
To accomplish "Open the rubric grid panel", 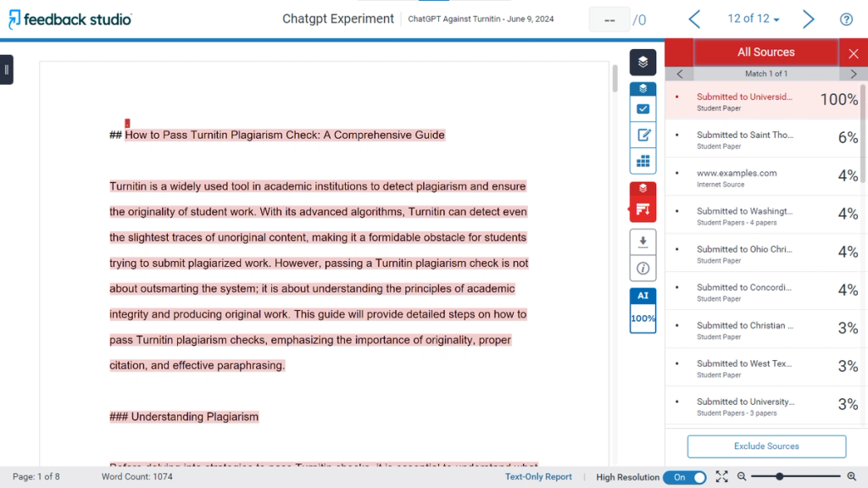I will coord(643,160).
